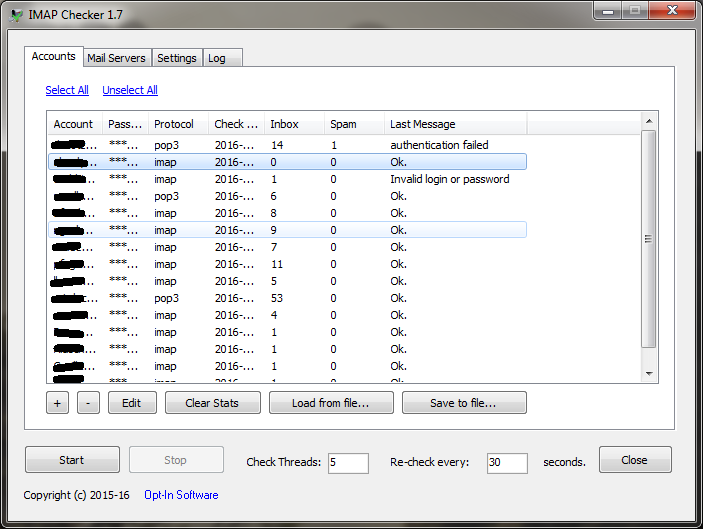703x529 pixels.
Task: Open the Edit account button
Action: point(125,403)
